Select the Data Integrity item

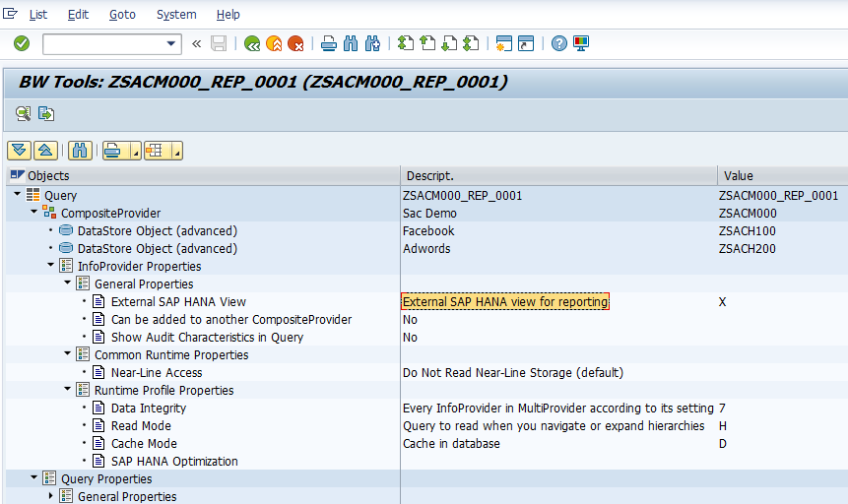tap(148, 409)
